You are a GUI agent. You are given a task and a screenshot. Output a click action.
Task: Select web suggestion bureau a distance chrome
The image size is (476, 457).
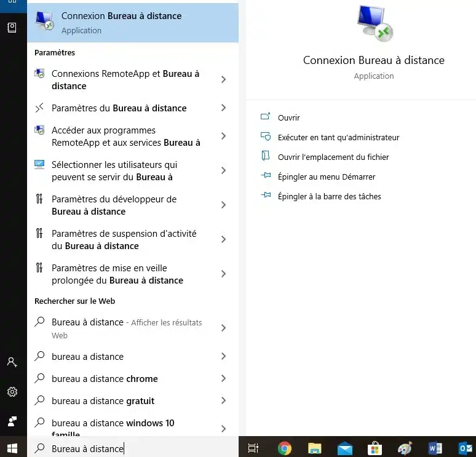133,379
